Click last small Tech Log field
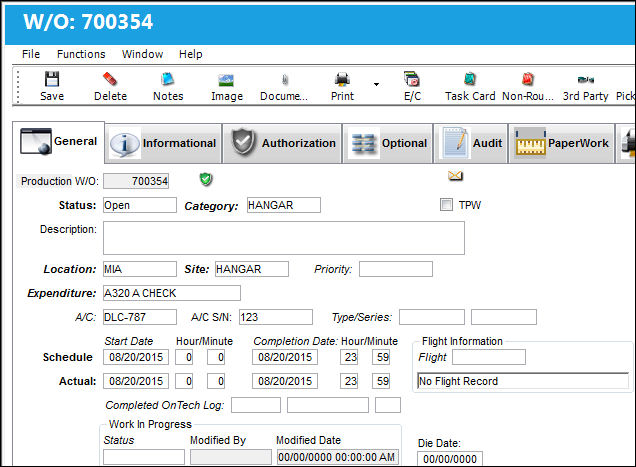636x467 pixels. coord(388,405)
